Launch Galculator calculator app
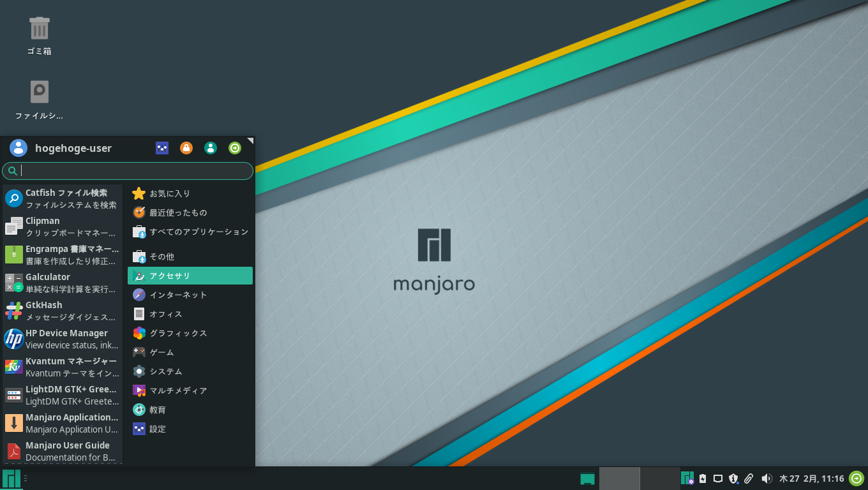Viewport: 868px width, 490px height. (62, 283)
